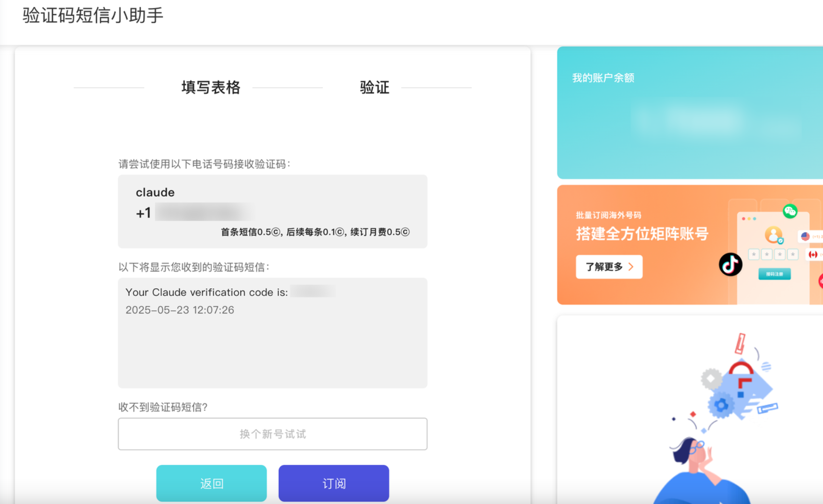Open the 了解更多 link in the banner
Image resolution: width=823 pixels, height=504 pixels.
click(609, 267)
